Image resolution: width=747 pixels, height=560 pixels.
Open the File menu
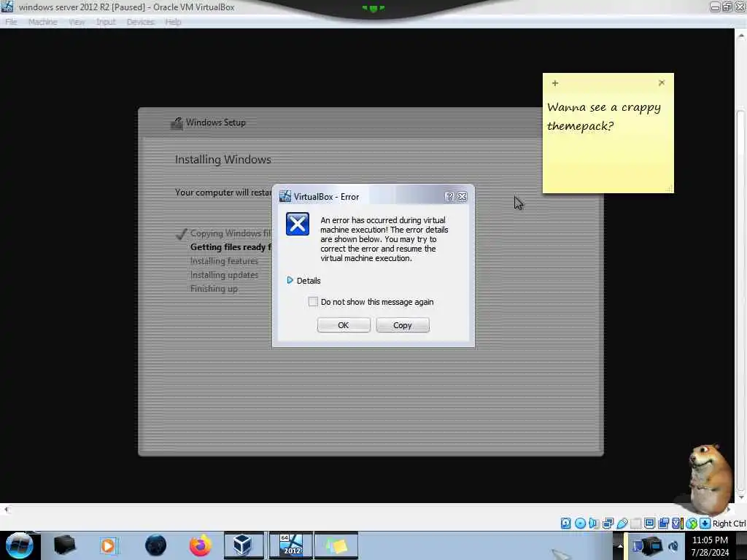(x=11, y=22)
